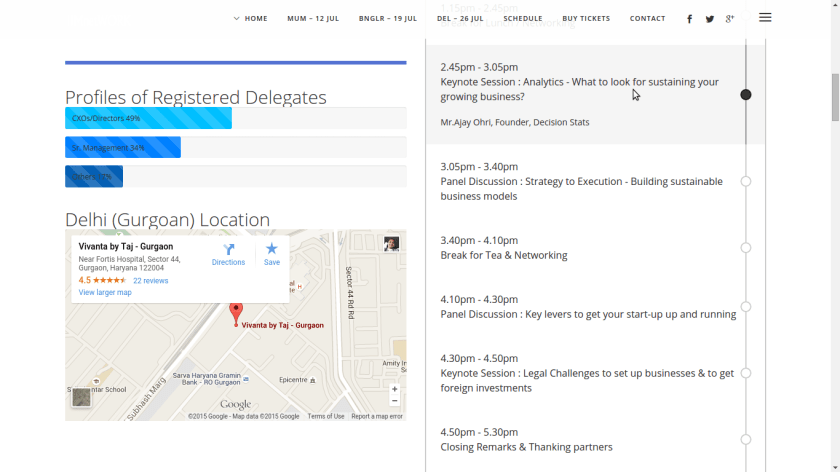Open the Twitter social icon
Image resolution: width=840 pixels, height=472 pixels.
tap(710, 19)
